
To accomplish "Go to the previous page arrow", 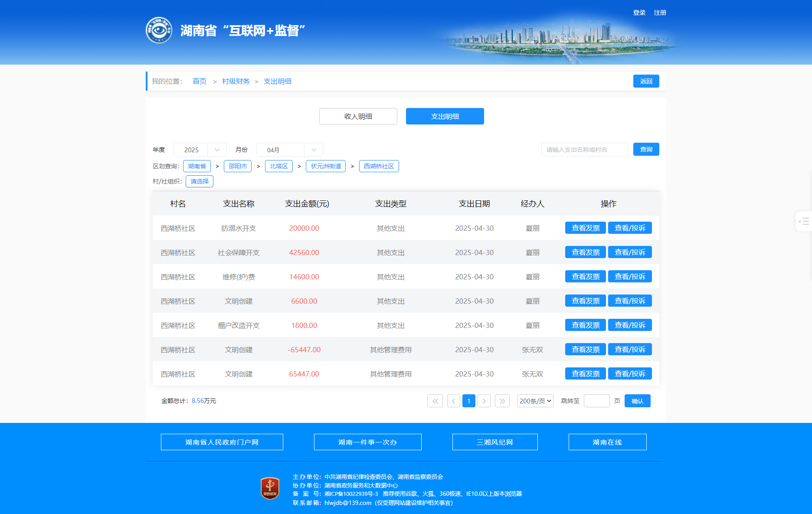I will point(453,401).
